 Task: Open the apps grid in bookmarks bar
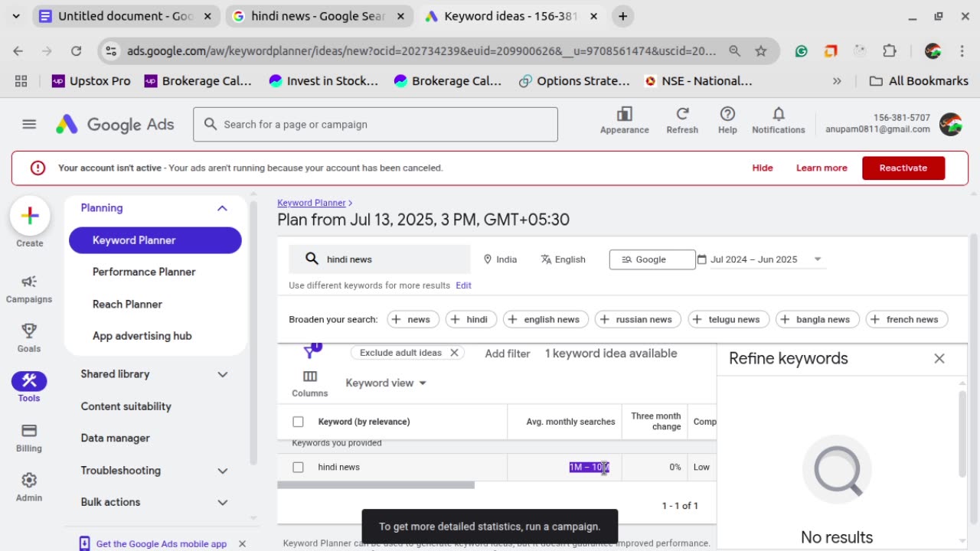(21, 80)
